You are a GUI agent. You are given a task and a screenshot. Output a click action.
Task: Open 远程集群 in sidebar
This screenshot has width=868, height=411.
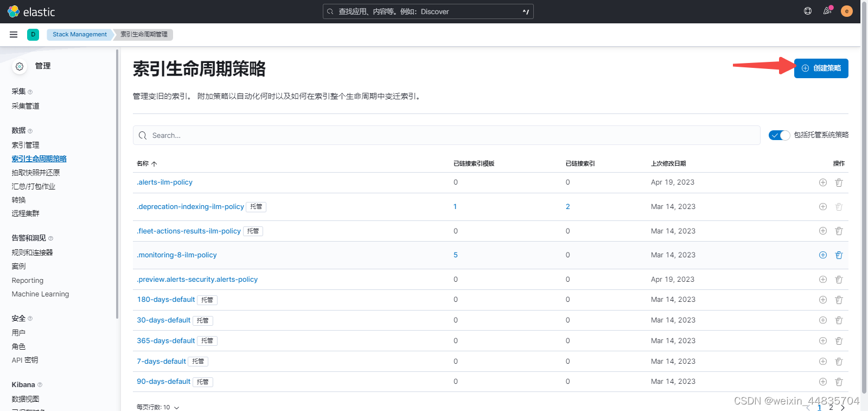pyautogui.click(x=25, y=213)
